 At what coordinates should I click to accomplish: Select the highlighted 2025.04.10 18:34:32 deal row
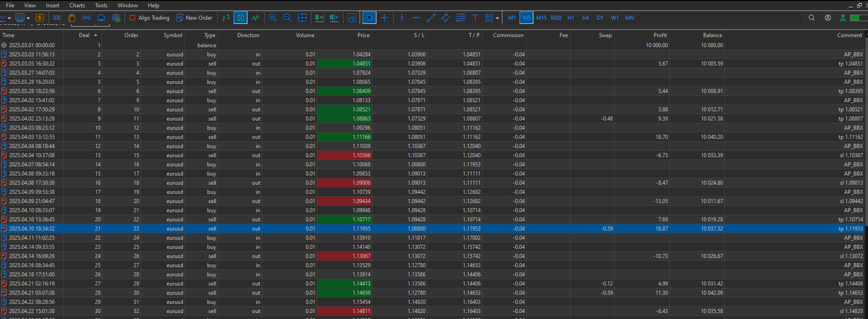(x=432, y=229)
